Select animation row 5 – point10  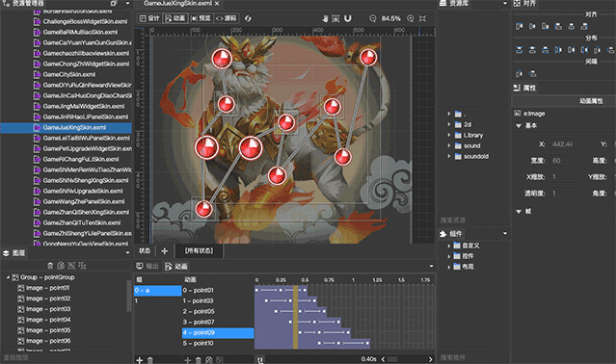pyautogui.click(x=218, y=343)
